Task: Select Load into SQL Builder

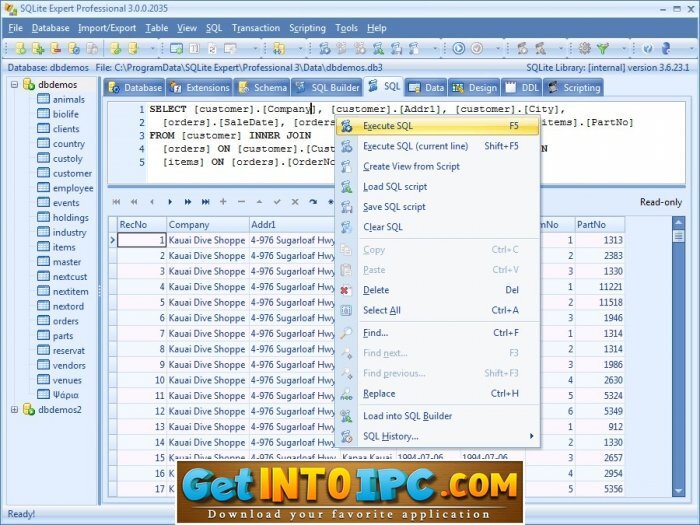Action: point(437,416)
